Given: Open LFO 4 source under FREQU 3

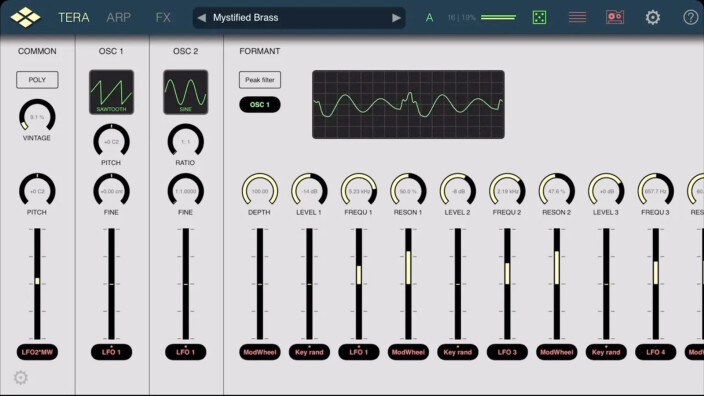Looking at the screenshot, I should coord(656,352).
